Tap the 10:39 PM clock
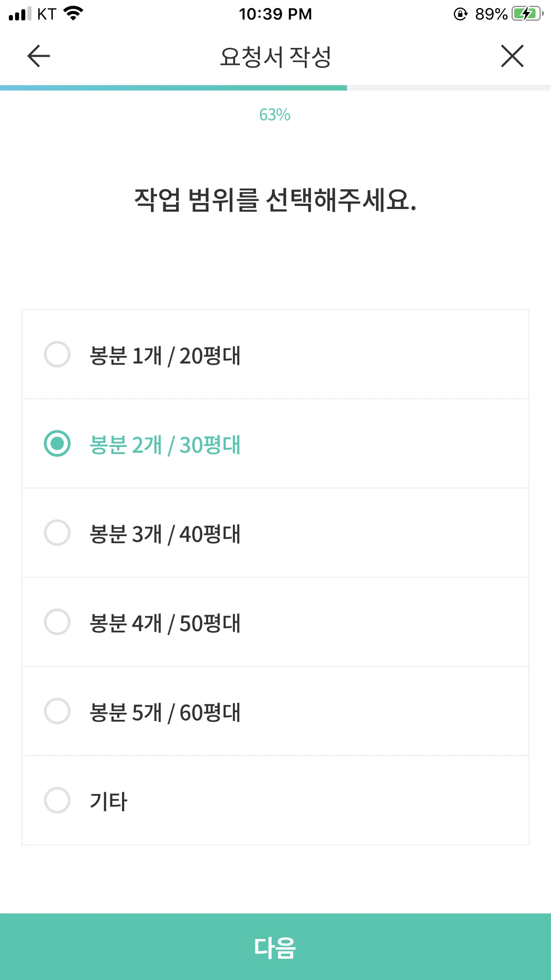551x980 pixels. 275,14
